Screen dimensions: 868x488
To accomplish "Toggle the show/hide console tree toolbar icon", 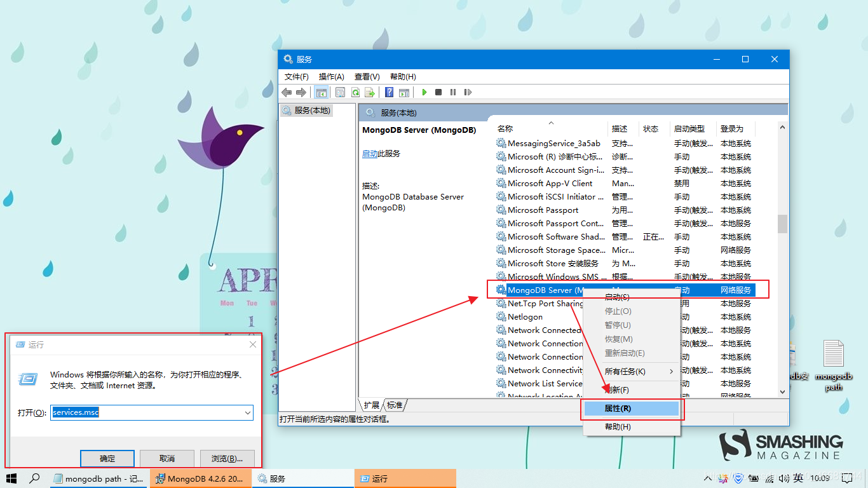I will tap(322, 92).
